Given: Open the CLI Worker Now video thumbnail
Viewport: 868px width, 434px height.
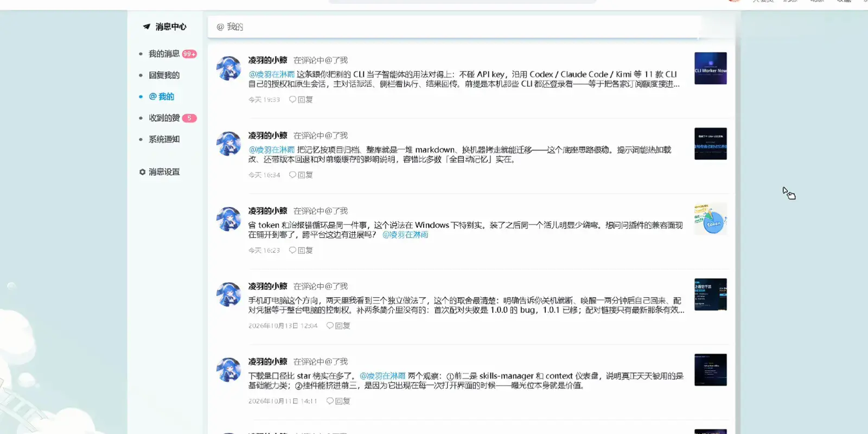Looking at the screenshot, I should [711, 68].
